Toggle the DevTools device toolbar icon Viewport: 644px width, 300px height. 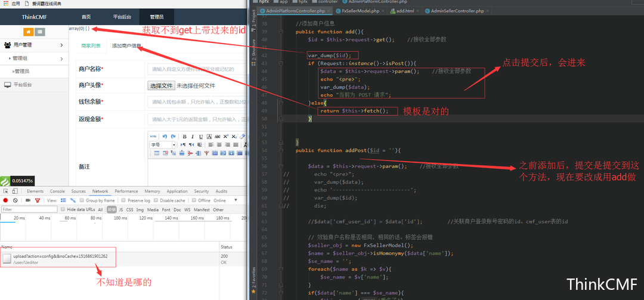click(x=15, y=191)
